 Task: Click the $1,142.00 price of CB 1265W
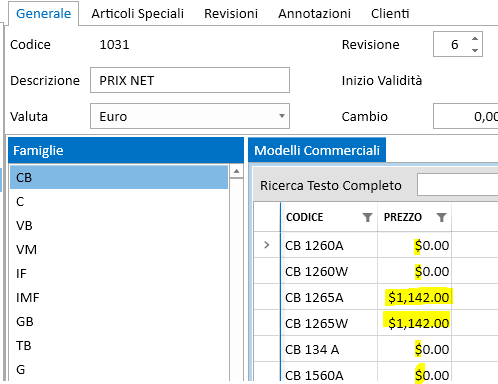415,323
